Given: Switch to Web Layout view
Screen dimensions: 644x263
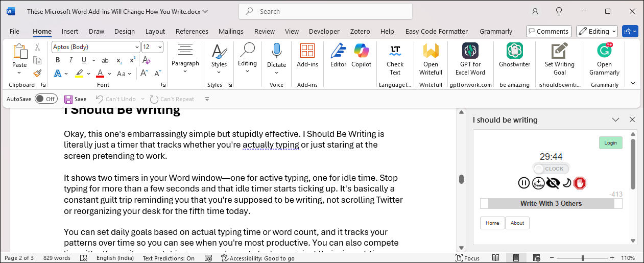Looking at the screenshot, I should (536, 258).
